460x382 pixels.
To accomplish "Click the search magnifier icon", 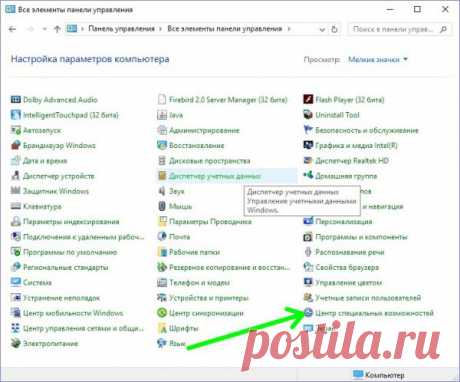I will [x=443, y=29].
